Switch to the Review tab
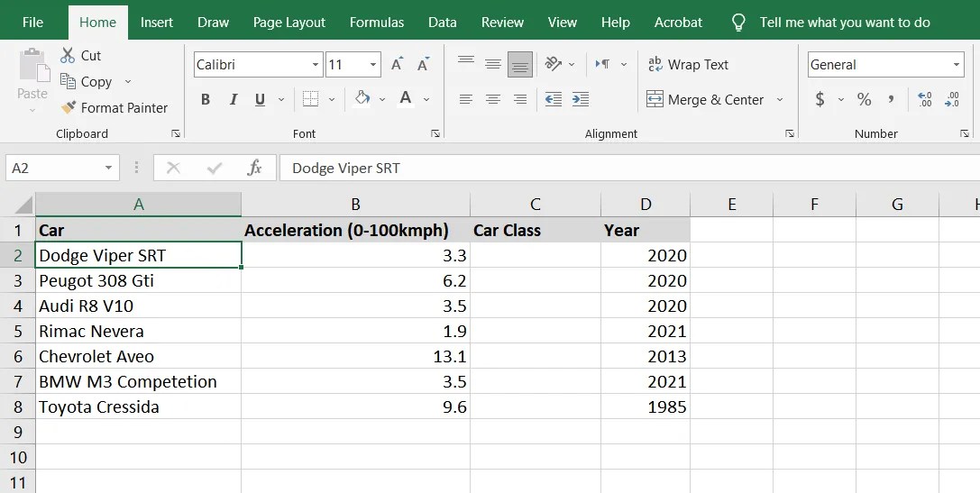Image resolution: width=980 pixels, height=493 pixels. [x=502, y=23]
